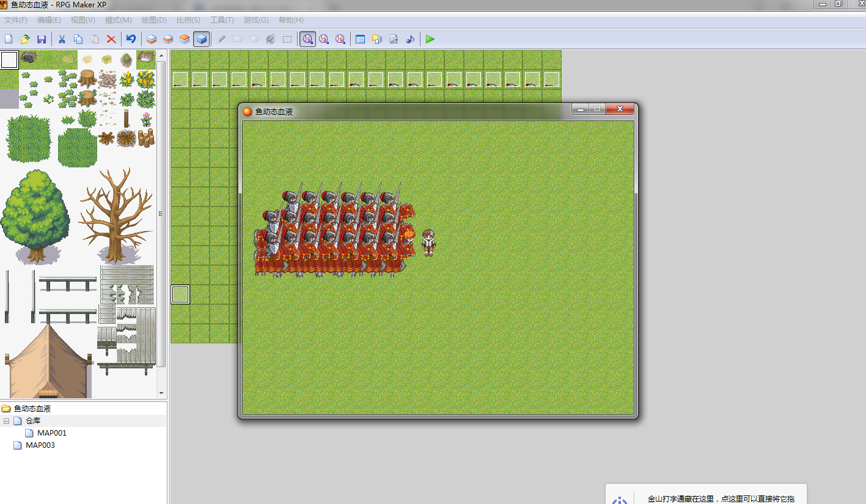The height and width of the screenshot is (504, 866).
Task: Select the blank eraser tile in tileset
Action: [x=9, y=60]
